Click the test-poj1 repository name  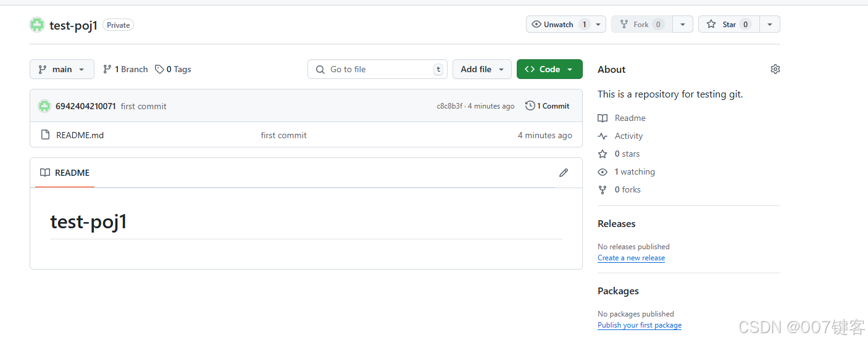click(x=73, y=25)
